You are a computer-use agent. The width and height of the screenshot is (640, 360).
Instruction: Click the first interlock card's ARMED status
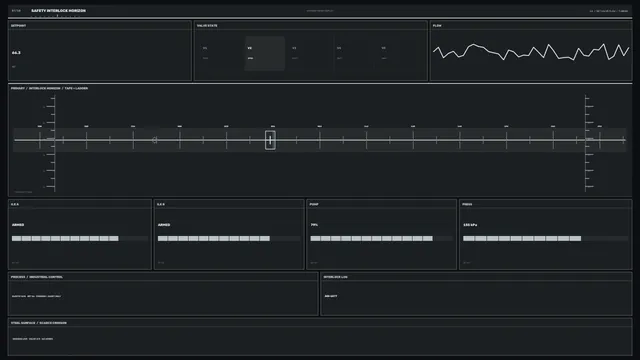(18, 225)
